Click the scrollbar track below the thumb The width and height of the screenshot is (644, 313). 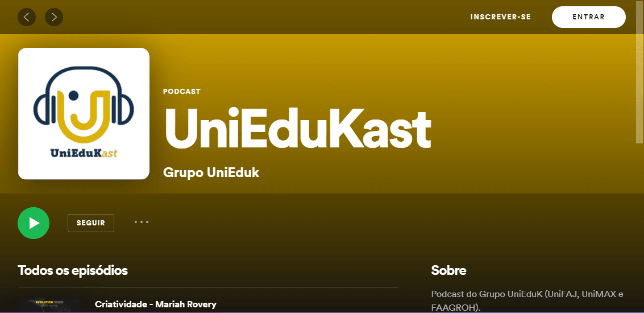tap(639, 228)
